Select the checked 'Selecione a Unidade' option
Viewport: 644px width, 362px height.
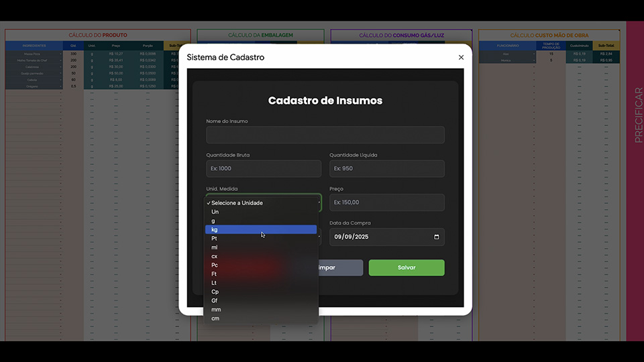tap(237, 202)
